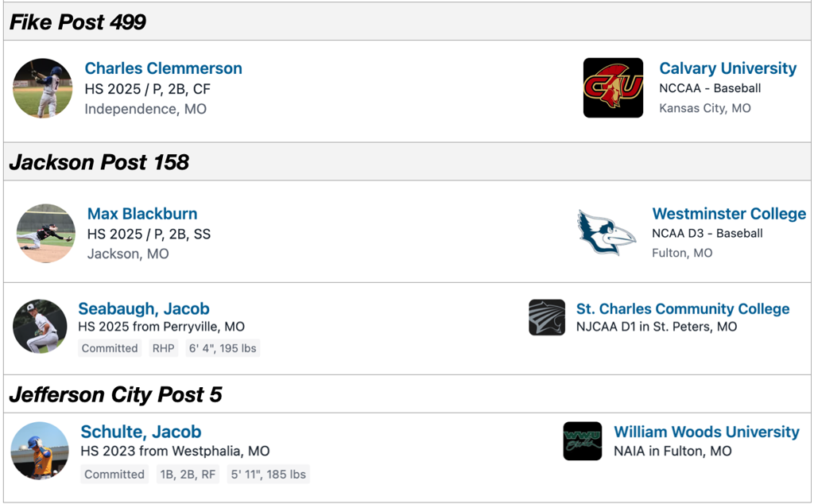The height and width of the screenshot is (504, 814).
Task: Open Charles Clemmerson's profile photo
Action: [42, 87]
